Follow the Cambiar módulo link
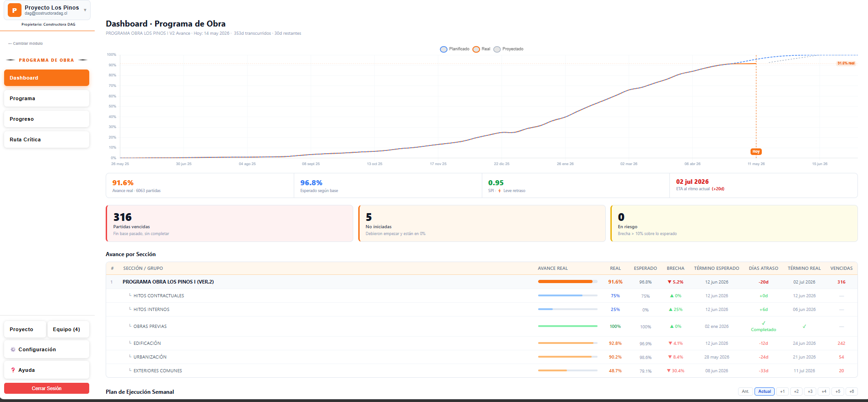 click(x=26, y=43)
